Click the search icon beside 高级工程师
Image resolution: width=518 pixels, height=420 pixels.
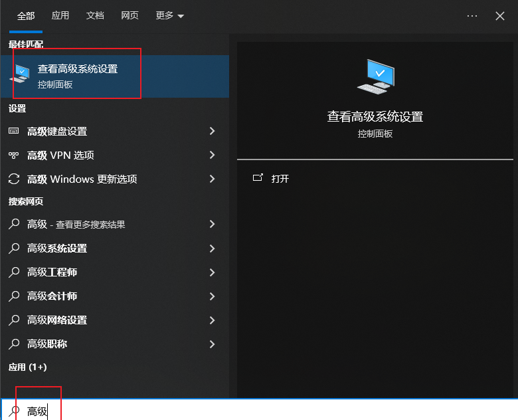tap(14, 272)
